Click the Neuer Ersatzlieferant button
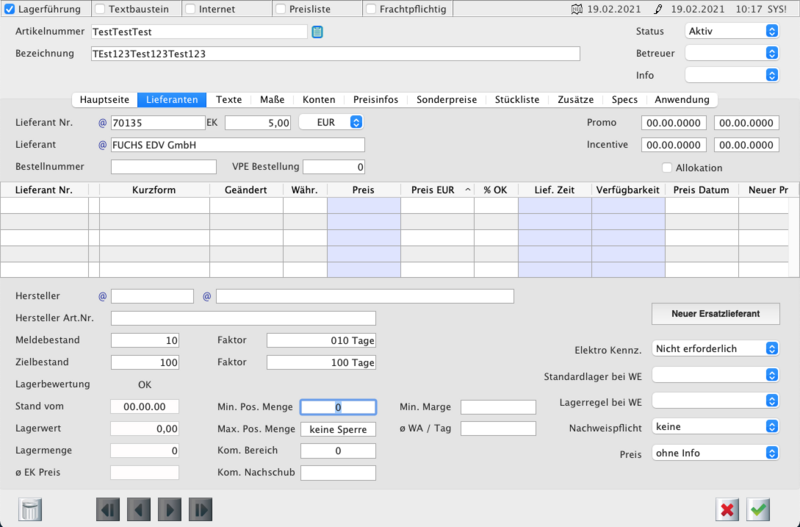Screen dimensions: 800x527 [x=715, y=314]
